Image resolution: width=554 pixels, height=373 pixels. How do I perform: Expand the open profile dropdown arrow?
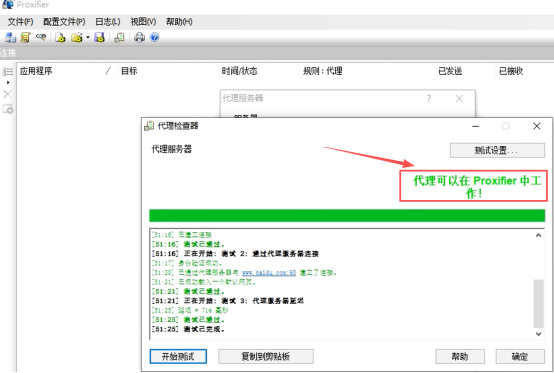pyautogui.click(x=88, y=37)
